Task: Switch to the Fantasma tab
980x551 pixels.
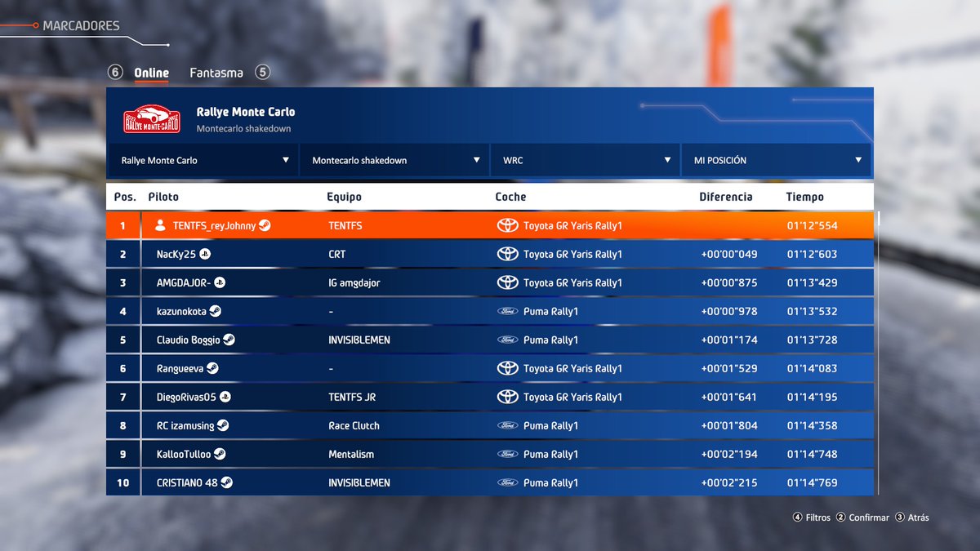Action: 216,73
